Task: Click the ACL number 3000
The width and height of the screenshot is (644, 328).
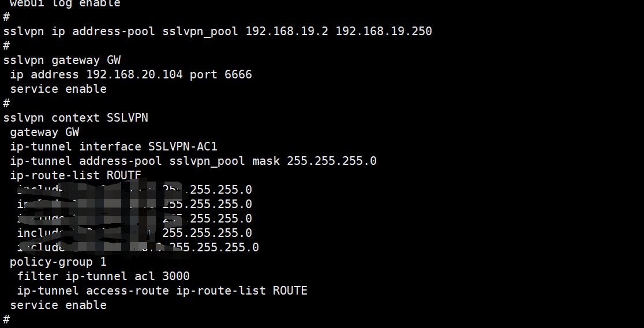Action: pos(175,276)
